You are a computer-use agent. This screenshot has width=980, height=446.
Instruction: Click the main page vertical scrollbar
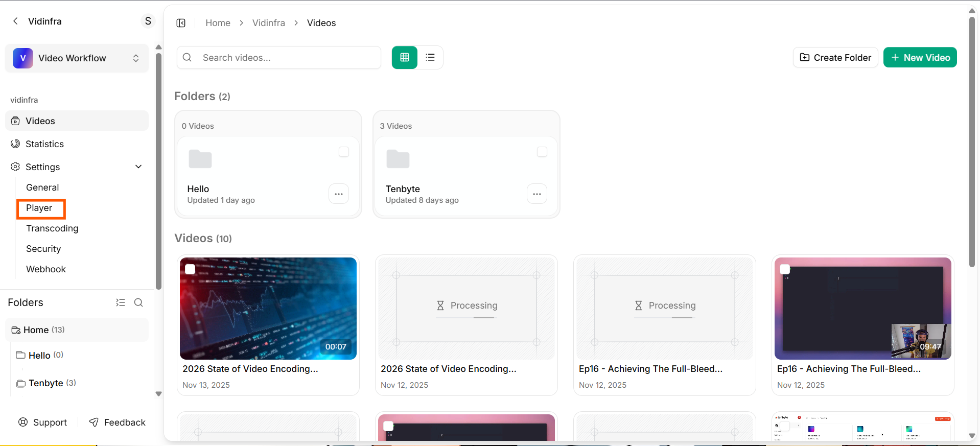coord(972,142)
